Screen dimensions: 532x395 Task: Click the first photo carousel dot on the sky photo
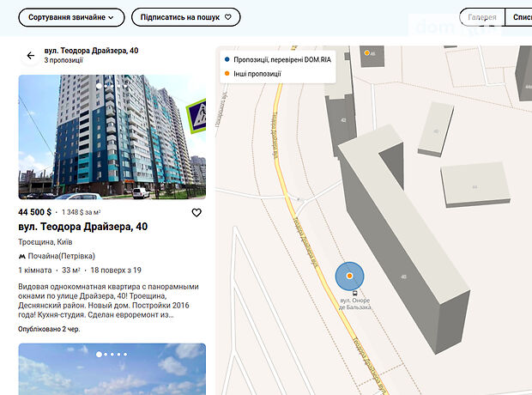point(99,355)
